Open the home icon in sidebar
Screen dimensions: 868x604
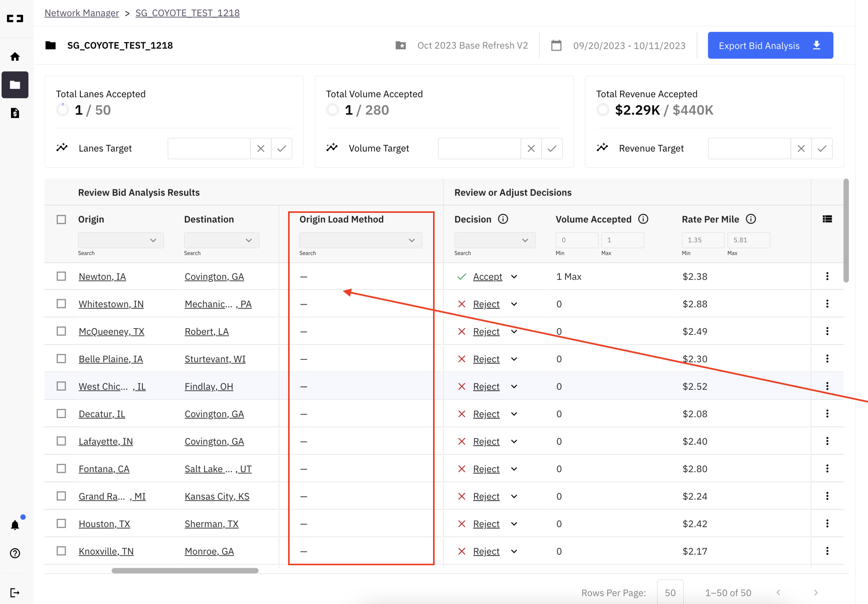[15, 57]
